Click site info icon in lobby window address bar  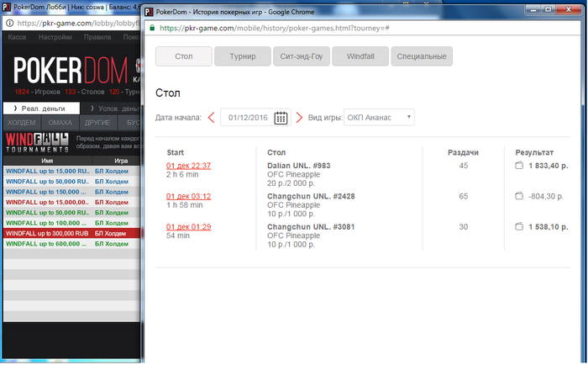click(9, 24)
